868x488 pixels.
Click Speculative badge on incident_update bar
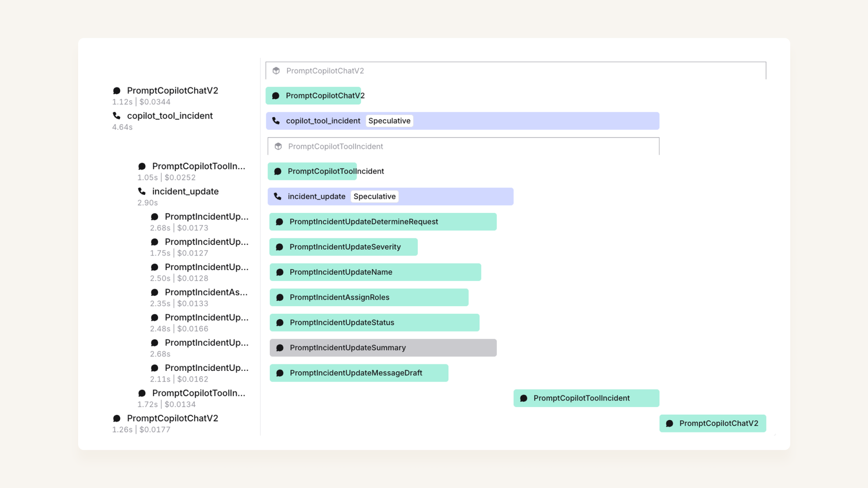374,197
